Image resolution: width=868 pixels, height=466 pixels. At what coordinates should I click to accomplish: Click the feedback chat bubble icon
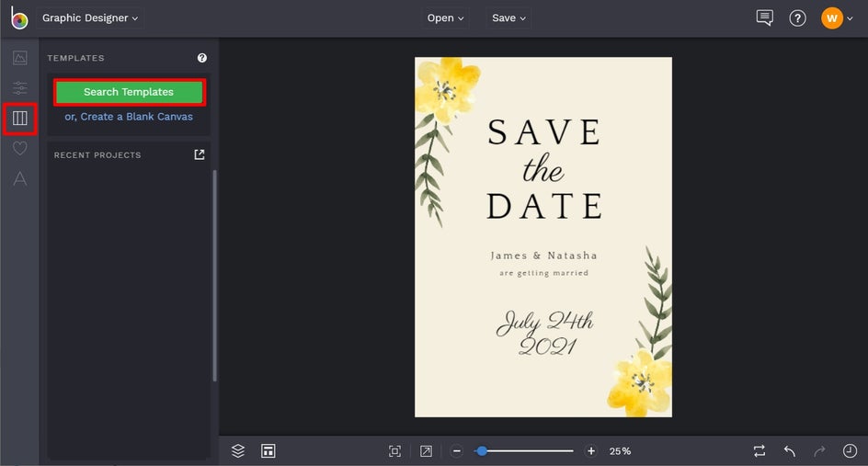click(x=764, y=18)
